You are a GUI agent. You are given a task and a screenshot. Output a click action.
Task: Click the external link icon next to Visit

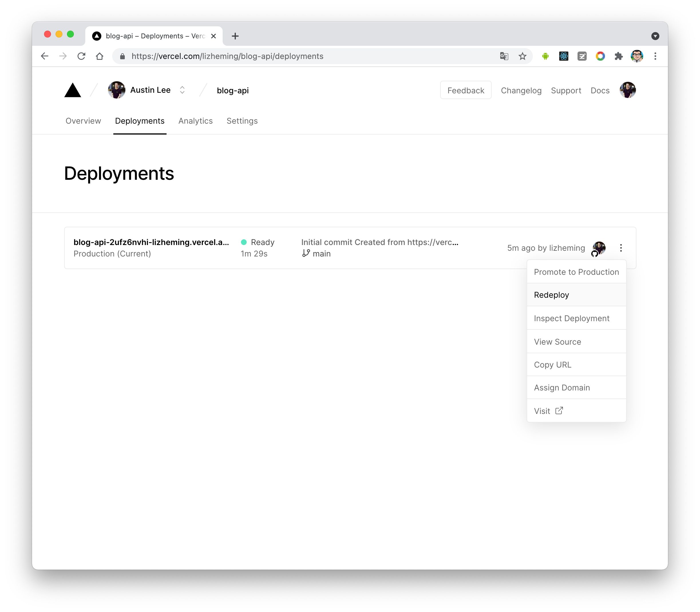coord(558,410)
